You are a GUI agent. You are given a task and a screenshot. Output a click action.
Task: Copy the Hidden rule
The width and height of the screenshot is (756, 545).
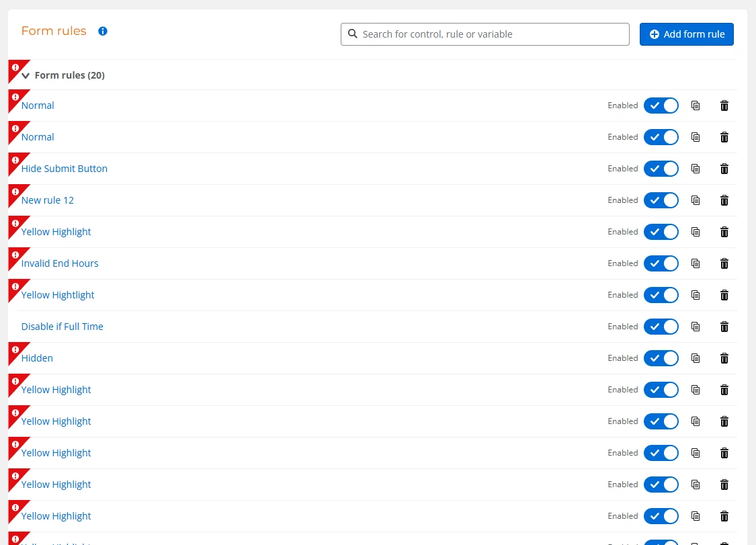(696, 358)
